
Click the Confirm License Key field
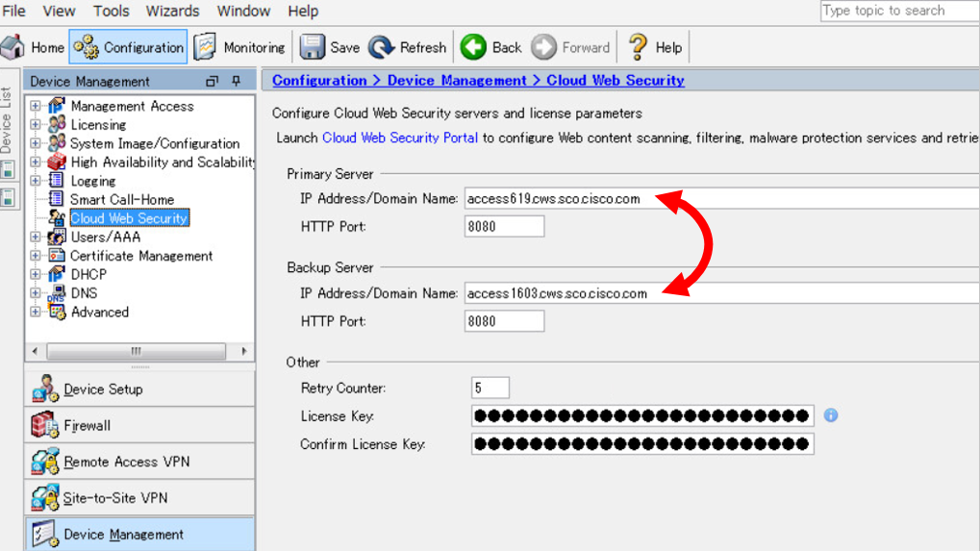pos(642,444)
